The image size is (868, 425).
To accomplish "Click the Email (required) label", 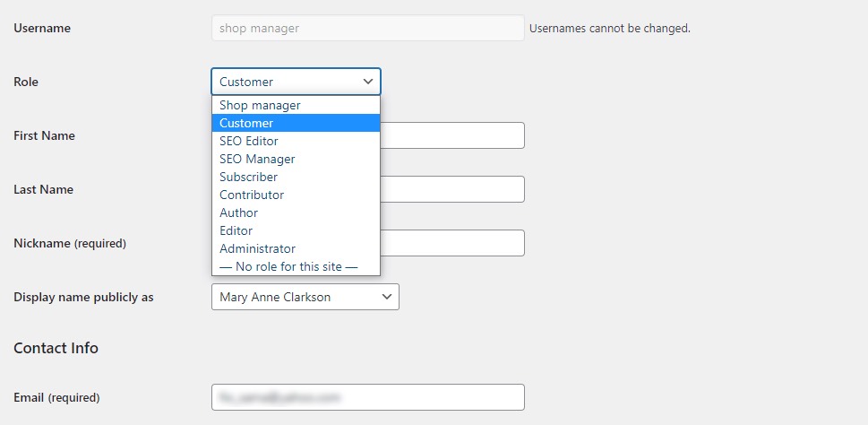I will (56, 397).
